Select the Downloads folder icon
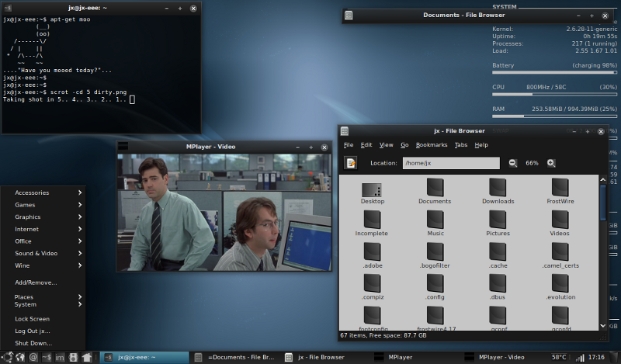The width and height of the screenshot is (621, 364). pos(498,187)
